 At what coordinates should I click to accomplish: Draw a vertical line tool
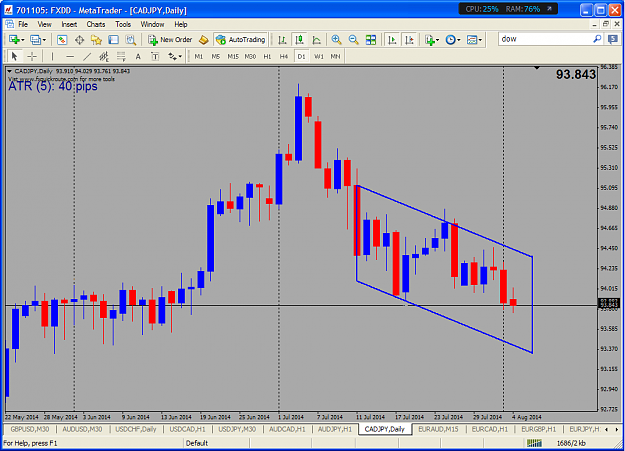52,56
